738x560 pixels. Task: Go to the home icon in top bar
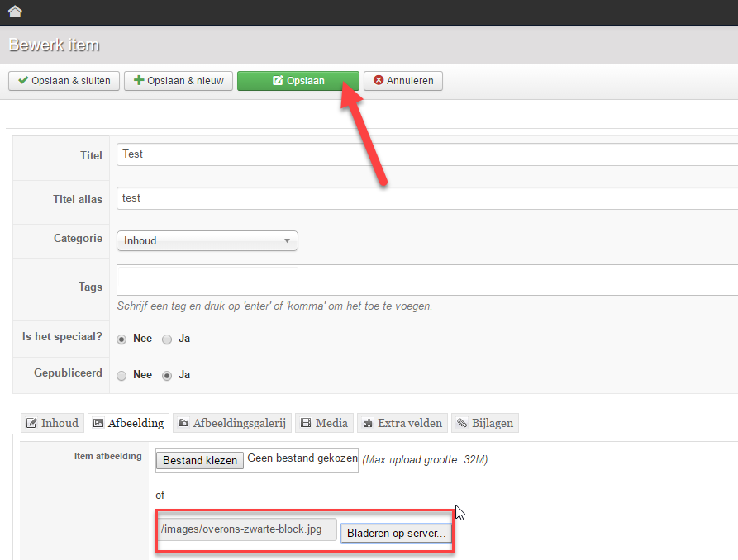tap(15, 12)
